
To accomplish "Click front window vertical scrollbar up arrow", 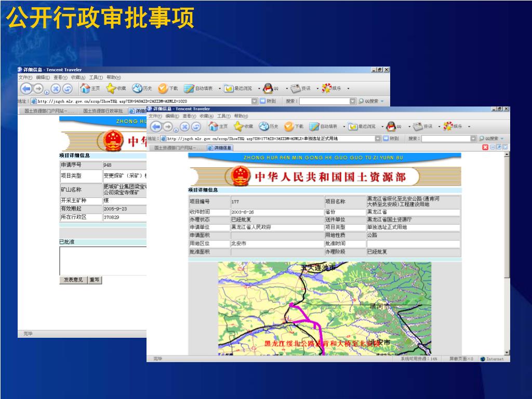I will click(507, 154).
